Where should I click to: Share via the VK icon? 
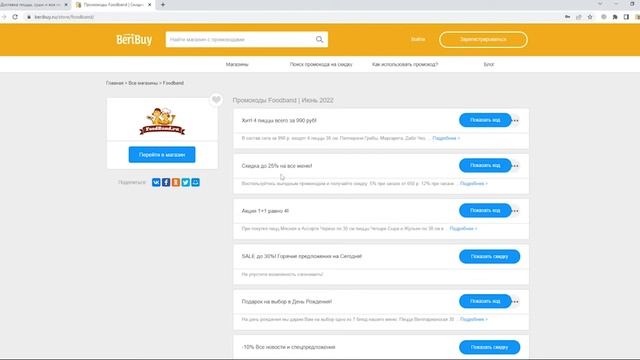[x=156, y=182]
